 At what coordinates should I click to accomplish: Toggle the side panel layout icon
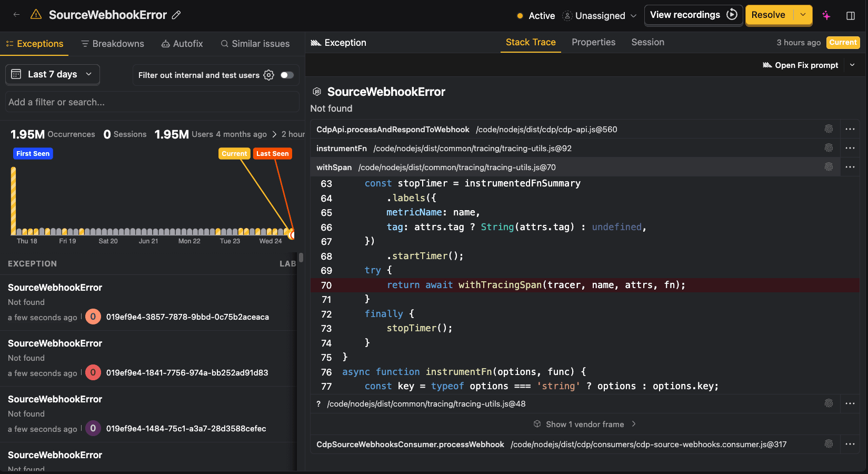[851, 16]
